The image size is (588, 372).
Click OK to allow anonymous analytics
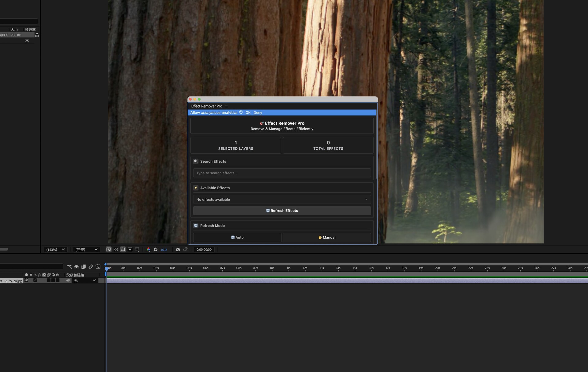coord(248,113)
